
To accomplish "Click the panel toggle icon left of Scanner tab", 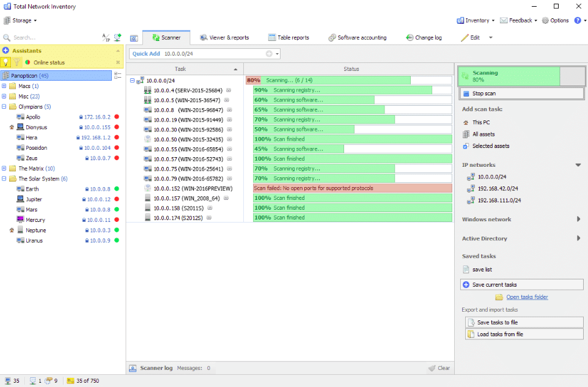I will [x=134, y=38].
